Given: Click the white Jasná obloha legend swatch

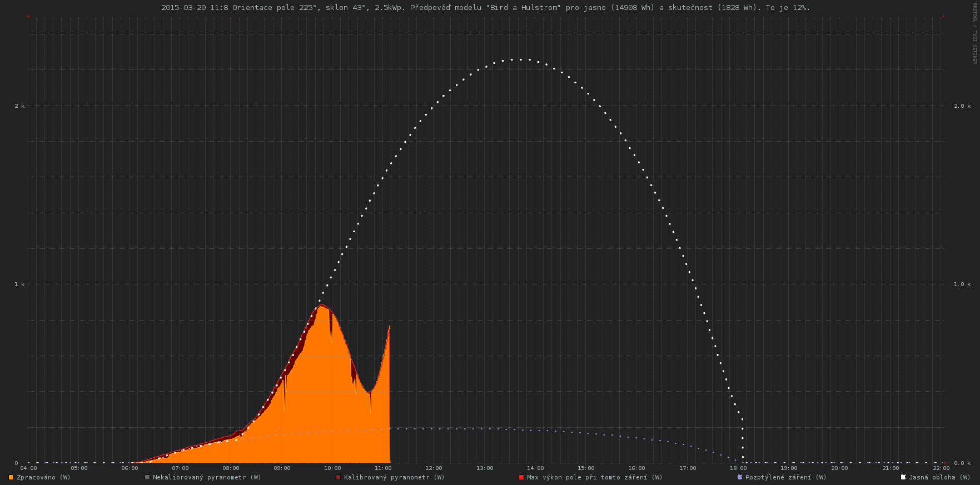Looking at the screenshot, I should (903, 477).
